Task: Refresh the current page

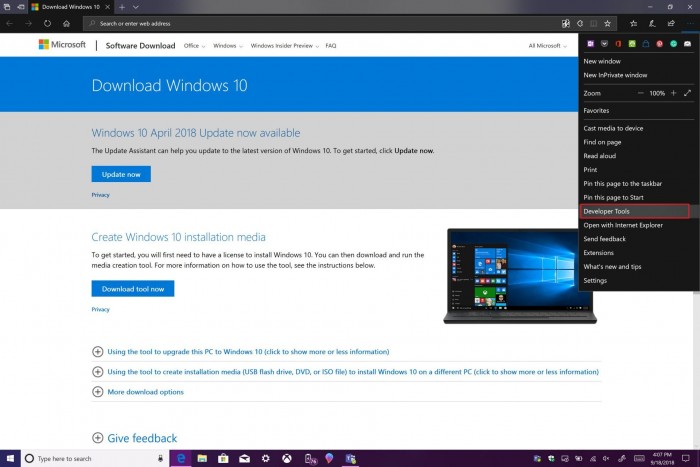Action: coord(47,24)
